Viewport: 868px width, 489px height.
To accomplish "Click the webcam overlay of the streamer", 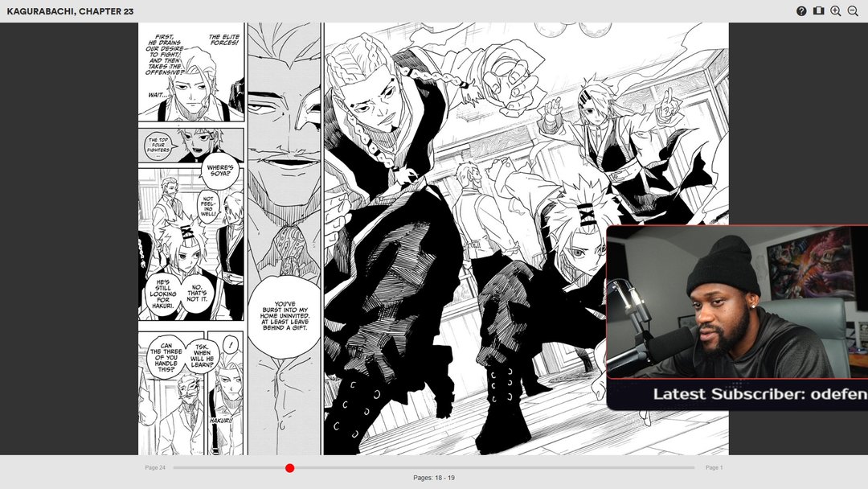I will tap(735, 302).
